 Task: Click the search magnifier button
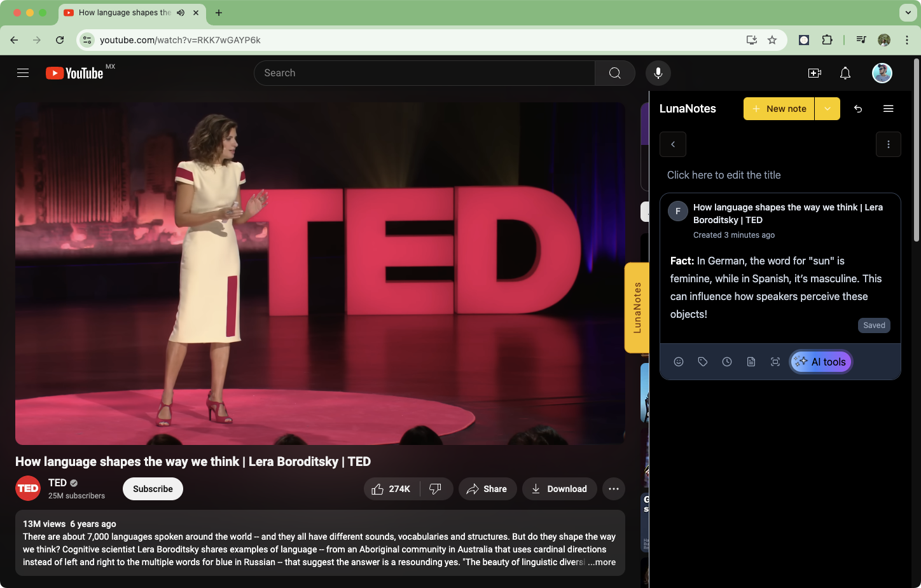coord(615,73)
